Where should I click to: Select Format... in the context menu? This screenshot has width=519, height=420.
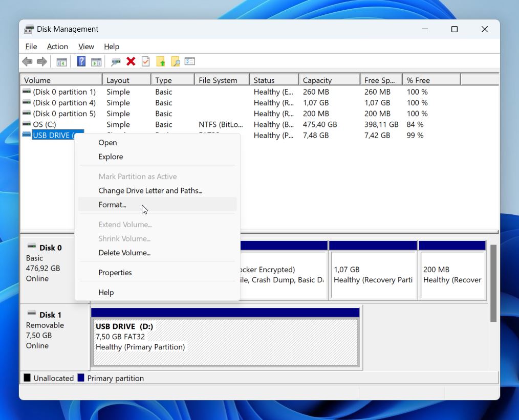(157, 205)
